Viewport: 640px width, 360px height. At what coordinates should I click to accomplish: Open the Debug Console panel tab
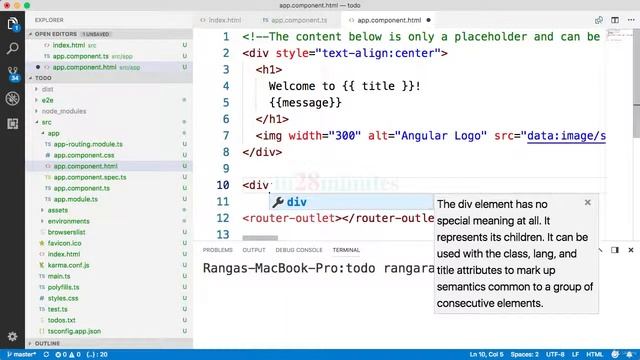299,250
